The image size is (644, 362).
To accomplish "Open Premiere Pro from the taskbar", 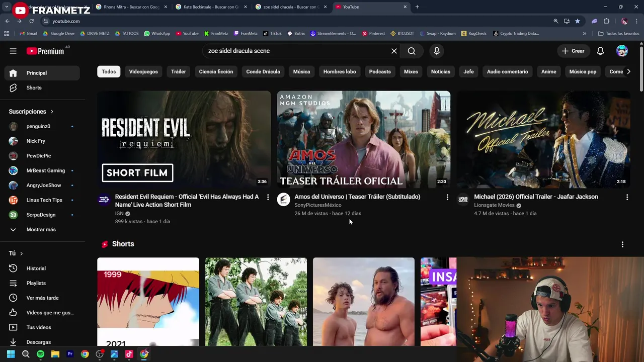I will click(70, 354).
